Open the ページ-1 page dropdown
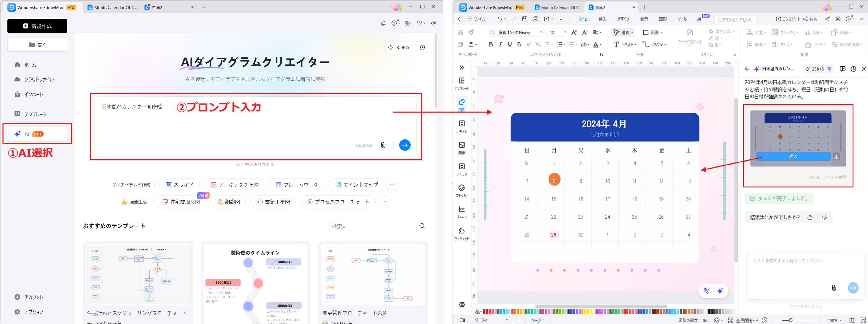The width and height of the screenshot is (868, 324). [x=506, y=320]
